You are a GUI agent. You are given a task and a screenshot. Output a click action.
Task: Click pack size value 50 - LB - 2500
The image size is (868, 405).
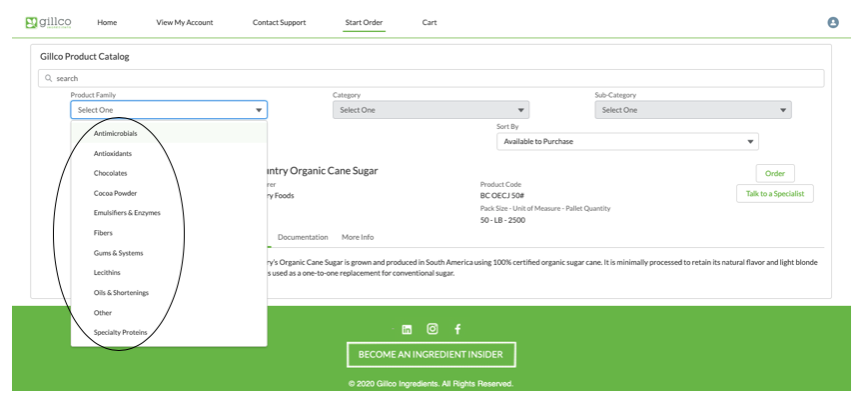tap(502, 220)
